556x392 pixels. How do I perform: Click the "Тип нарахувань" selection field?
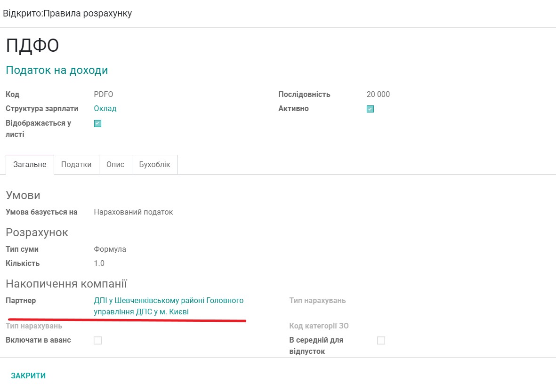pyautogui.click(x=318, y=300)
